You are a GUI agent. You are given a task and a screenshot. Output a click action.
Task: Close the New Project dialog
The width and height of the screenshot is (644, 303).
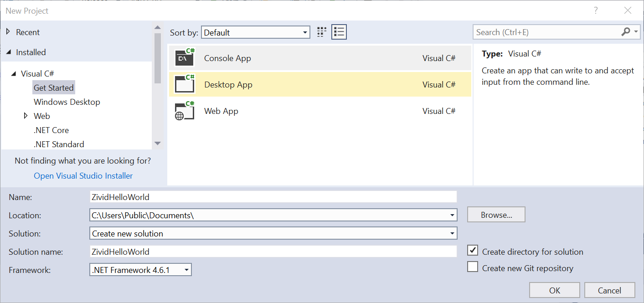point(628,10)
